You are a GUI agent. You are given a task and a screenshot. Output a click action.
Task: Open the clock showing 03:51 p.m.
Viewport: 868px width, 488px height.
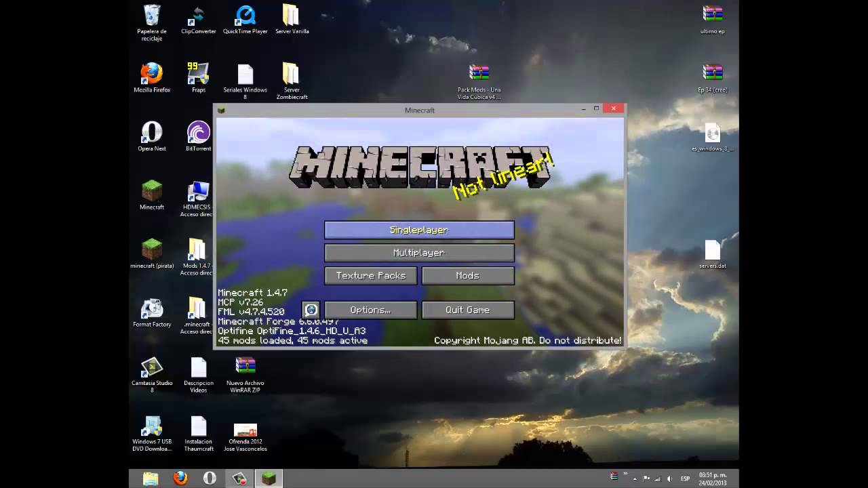pyautogui.click(x=713, y=479)
